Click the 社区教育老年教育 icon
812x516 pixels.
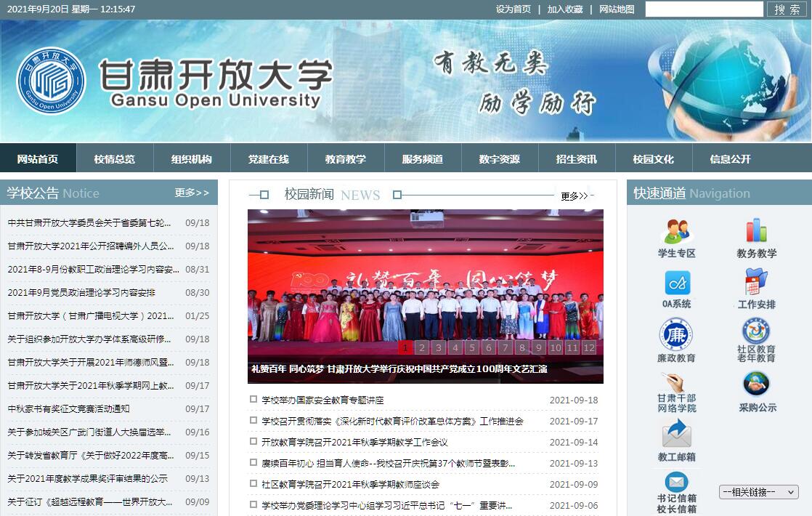[756, 331]
